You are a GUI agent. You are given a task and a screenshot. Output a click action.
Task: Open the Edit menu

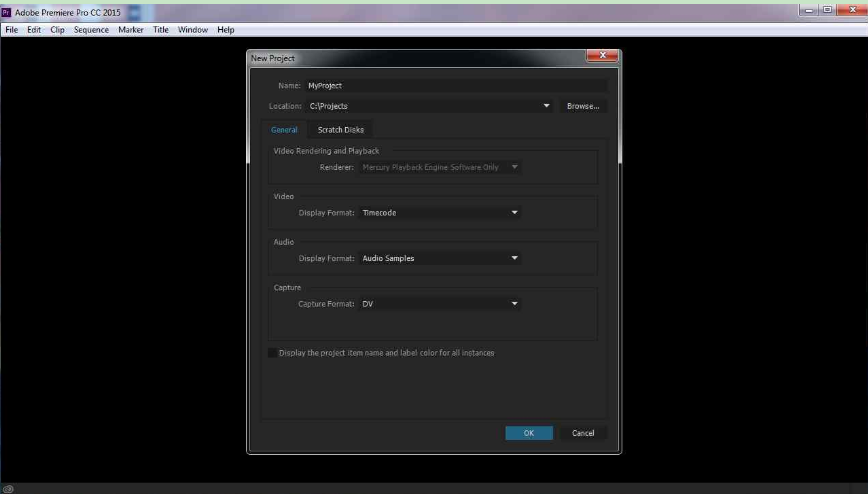(34, 30)
